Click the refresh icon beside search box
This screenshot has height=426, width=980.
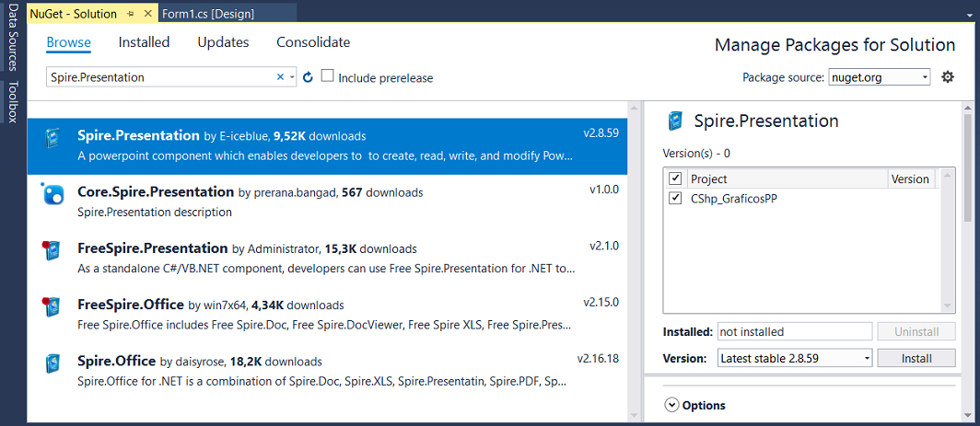pos(308,77)
